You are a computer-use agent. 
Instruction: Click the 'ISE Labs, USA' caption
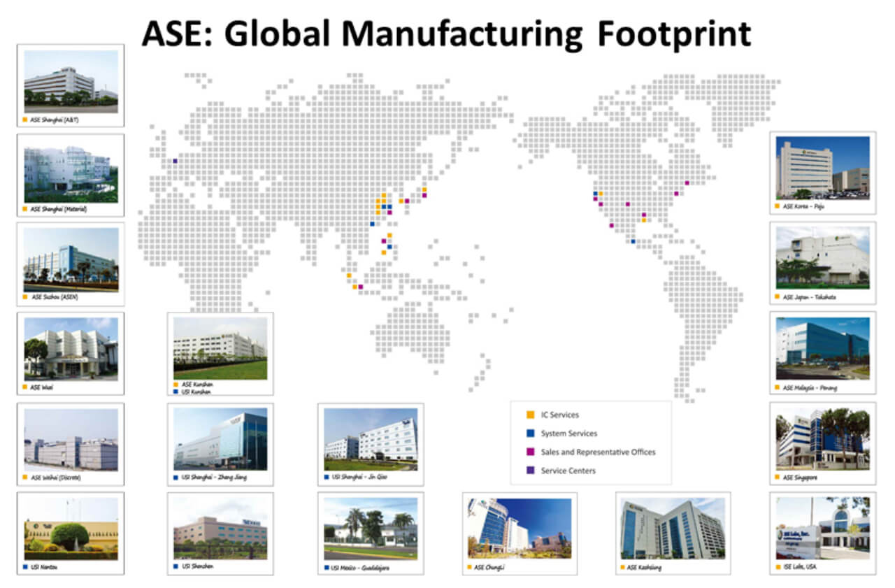coord(800,567)
